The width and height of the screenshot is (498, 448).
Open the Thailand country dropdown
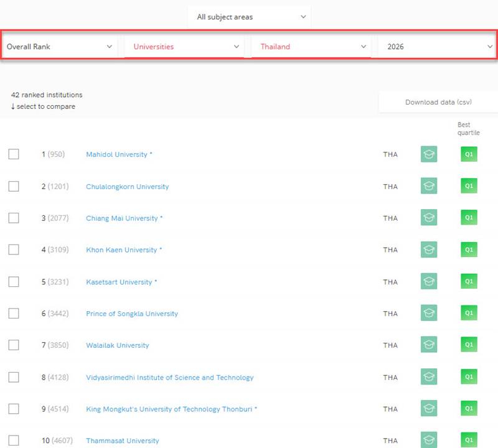(x=312, y=47)
